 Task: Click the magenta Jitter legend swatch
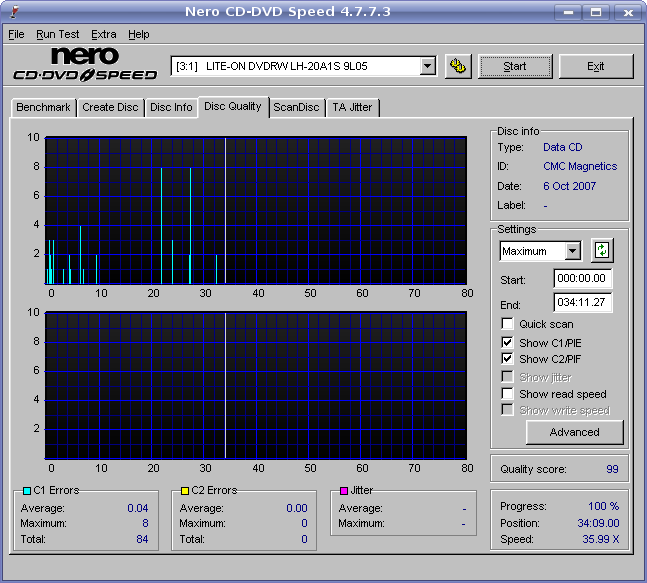pyautogui.click(x=343, y=491)
